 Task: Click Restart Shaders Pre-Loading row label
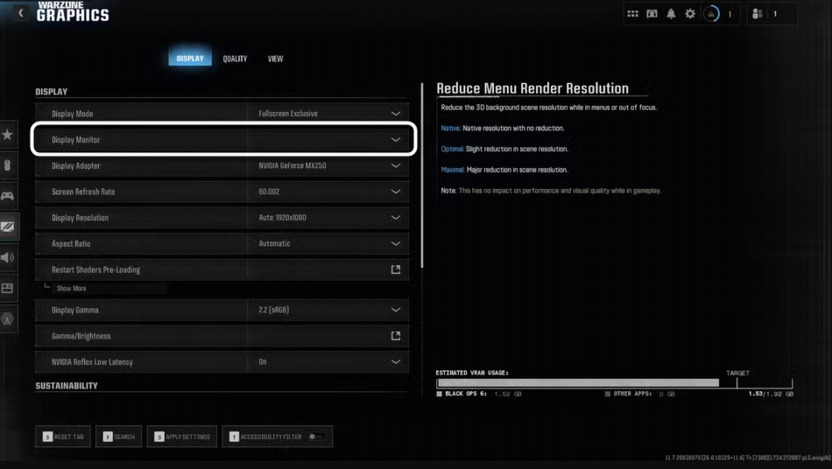[96, 270]
